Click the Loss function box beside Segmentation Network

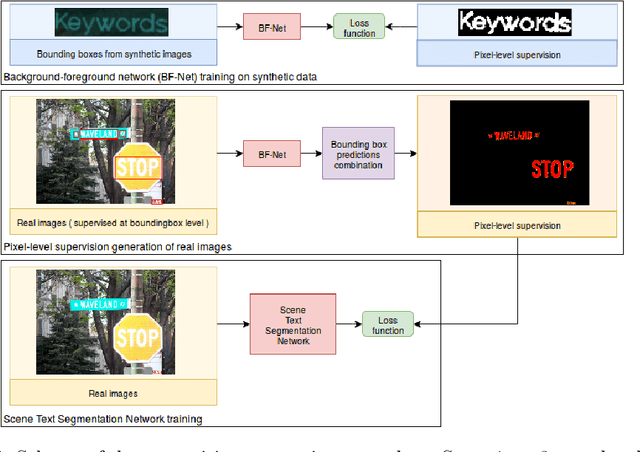coord(388,322)
